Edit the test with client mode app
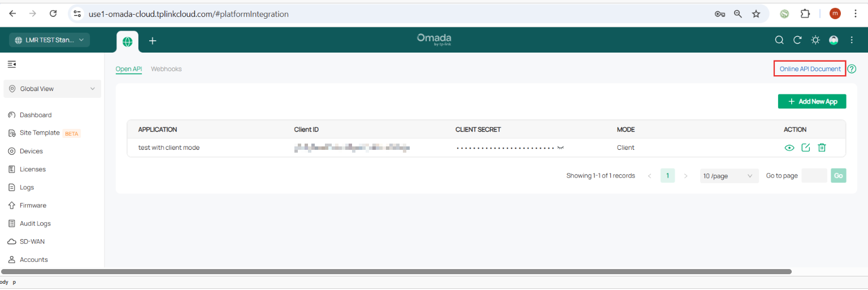 coord(806,148)
